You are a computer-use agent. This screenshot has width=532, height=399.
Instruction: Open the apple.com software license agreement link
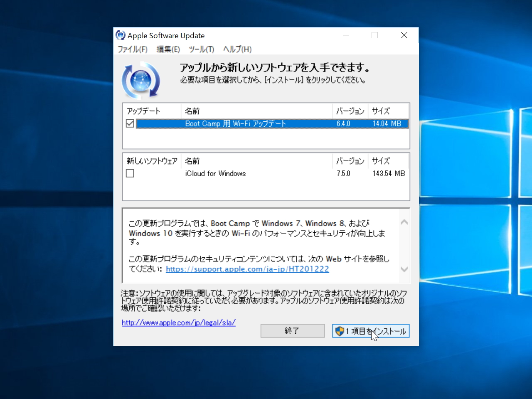tap(179, 323)
